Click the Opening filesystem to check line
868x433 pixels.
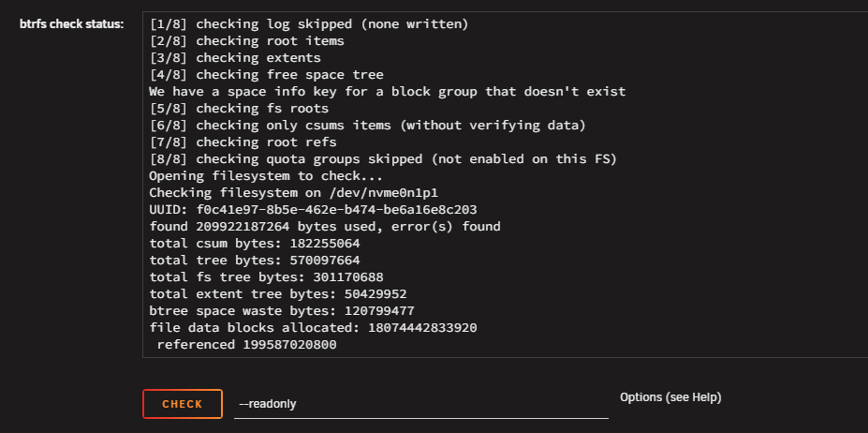pyautogui.click(x=266, y=176)
